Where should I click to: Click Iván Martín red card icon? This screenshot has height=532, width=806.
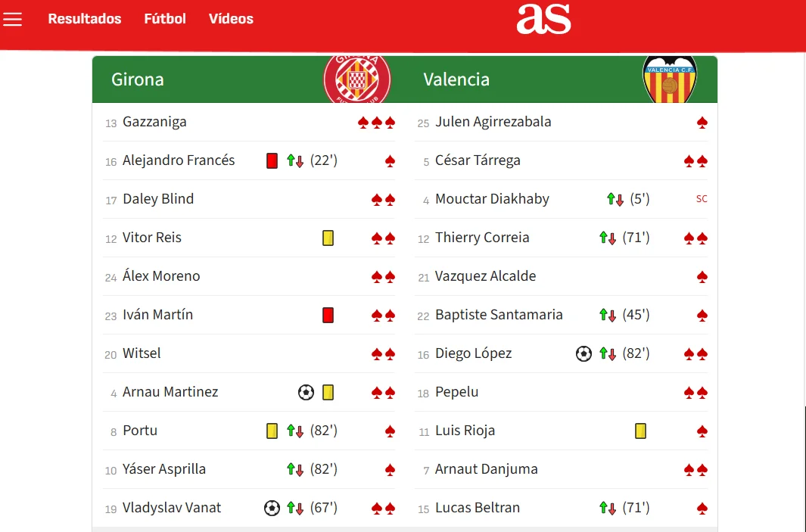coord(328,315)
